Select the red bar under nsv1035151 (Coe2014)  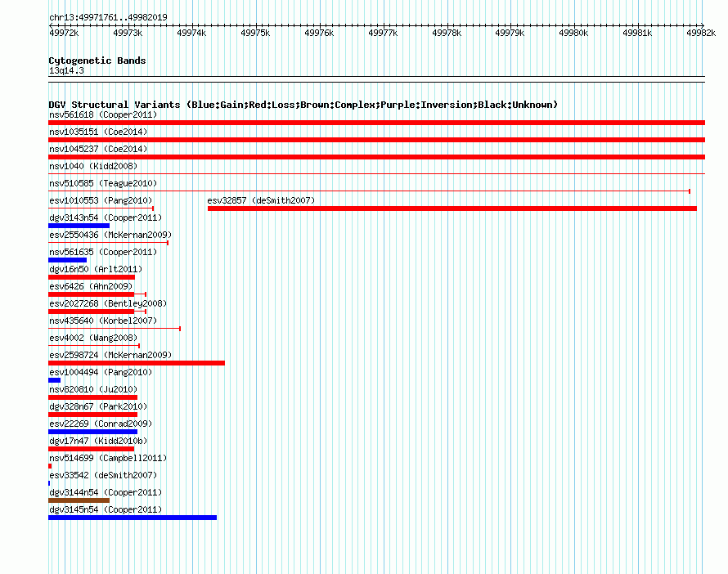click(376, 140)
